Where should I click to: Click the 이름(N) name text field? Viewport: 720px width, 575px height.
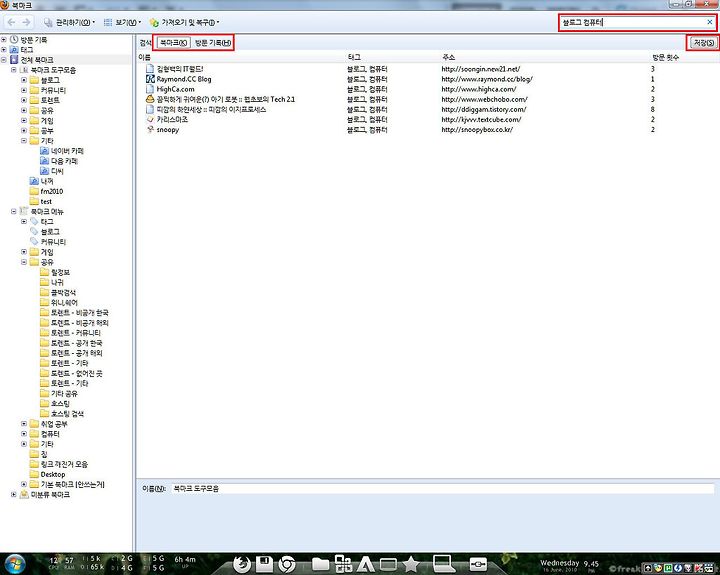click(443, 489)
